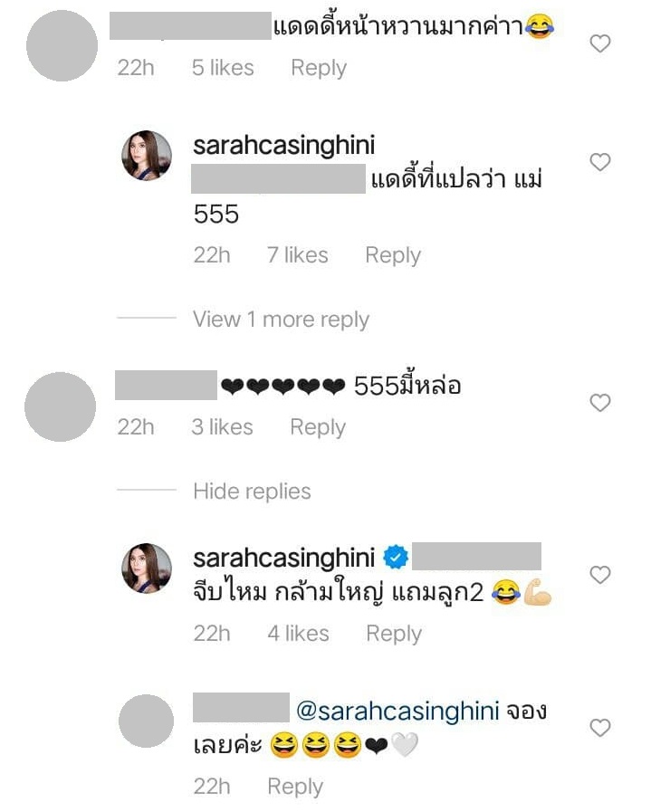Open sarahcasinghini's avatar on verified reply
Screen dimensions: 651x812
click(x=147, y=568)
